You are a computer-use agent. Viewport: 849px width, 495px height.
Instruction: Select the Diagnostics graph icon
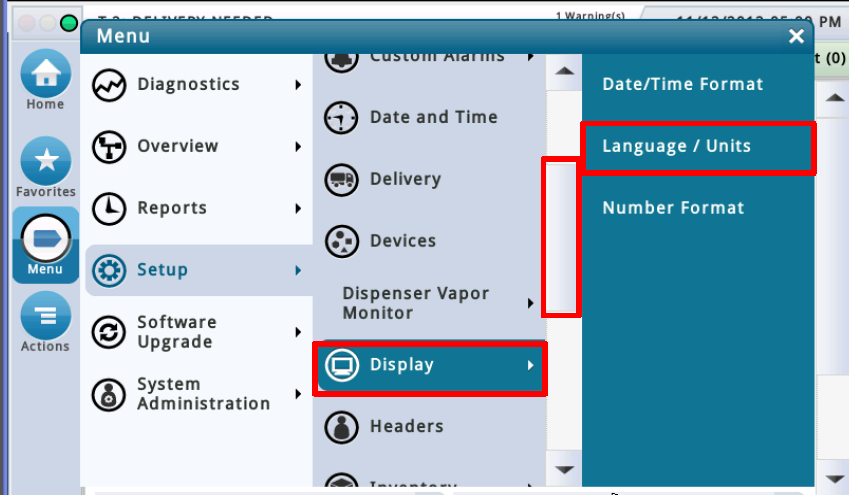[108, 85]
